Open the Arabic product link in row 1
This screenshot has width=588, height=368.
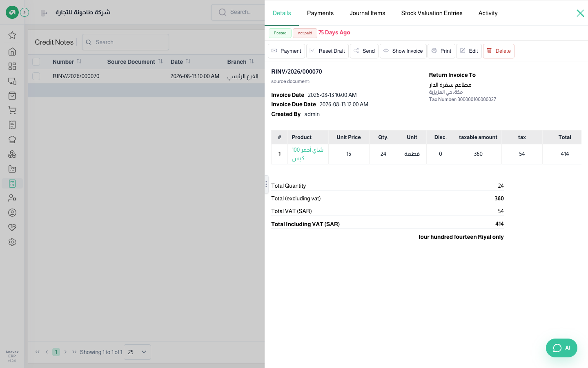[307, 154]
